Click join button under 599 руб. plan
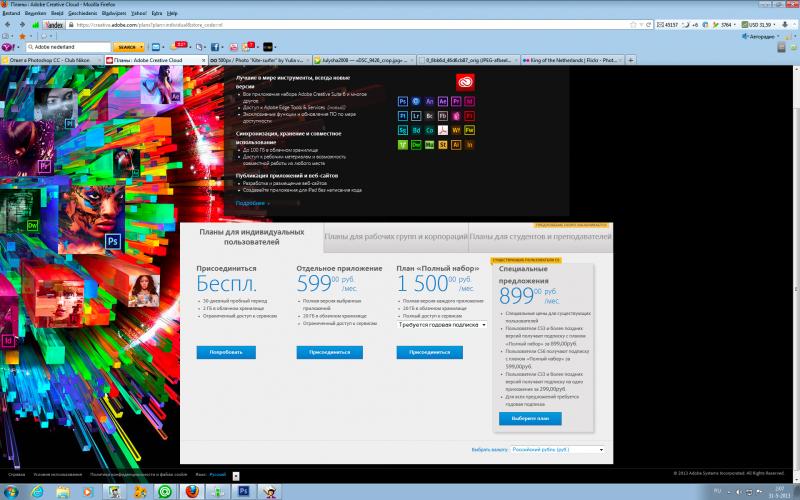Image resolution: width=800 pixels, height=500 pixels. 330,352
